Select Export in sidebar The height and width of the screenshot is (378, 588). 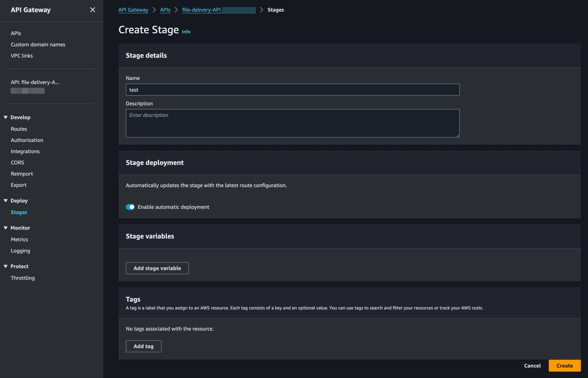[x=19, y=185]
